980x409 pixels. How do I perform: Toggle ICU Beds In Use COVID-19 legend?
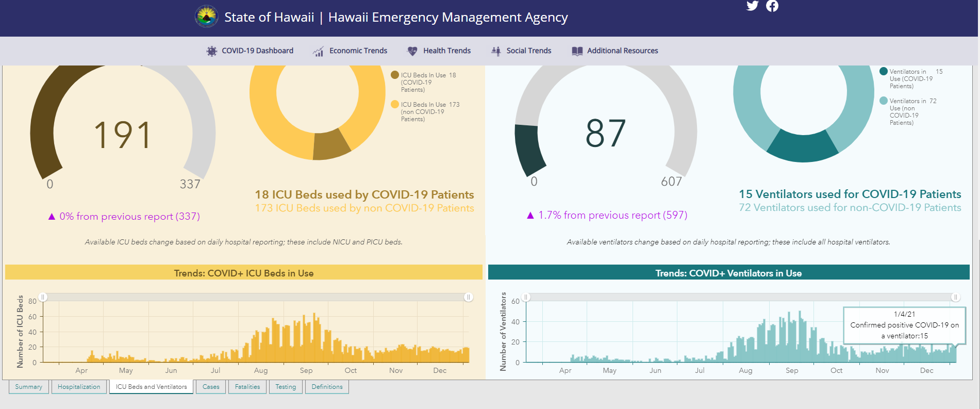click(x=424, y=82)
